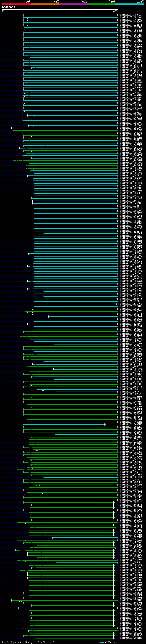Click the purple ~60% identity legend bar

(73, 4)
